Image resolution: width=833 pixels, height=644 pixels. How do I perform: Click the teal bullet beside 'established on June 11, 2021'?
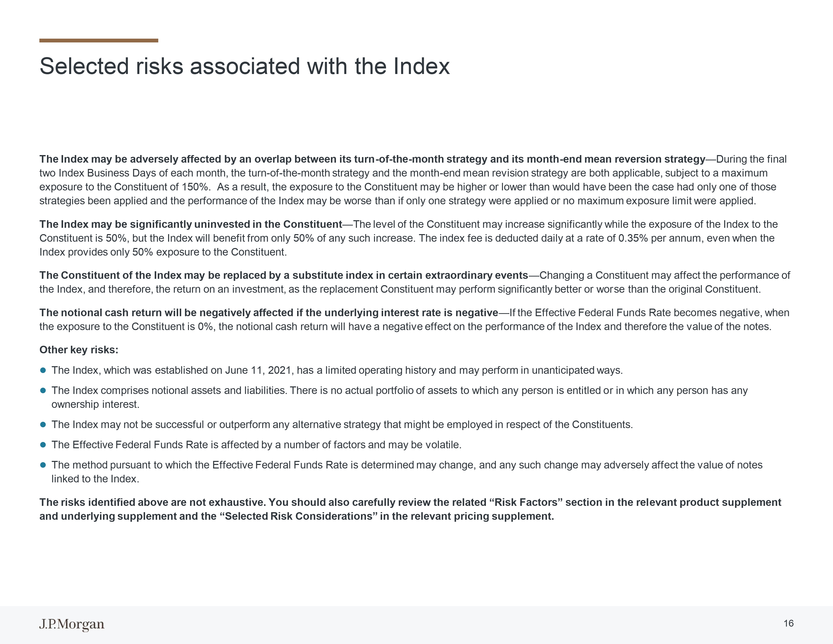point(43,370)
